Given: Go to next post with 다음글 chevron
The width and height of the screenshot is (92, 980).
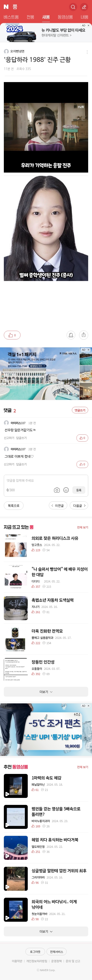Looking at the screenshot, I should coord(79,505).
